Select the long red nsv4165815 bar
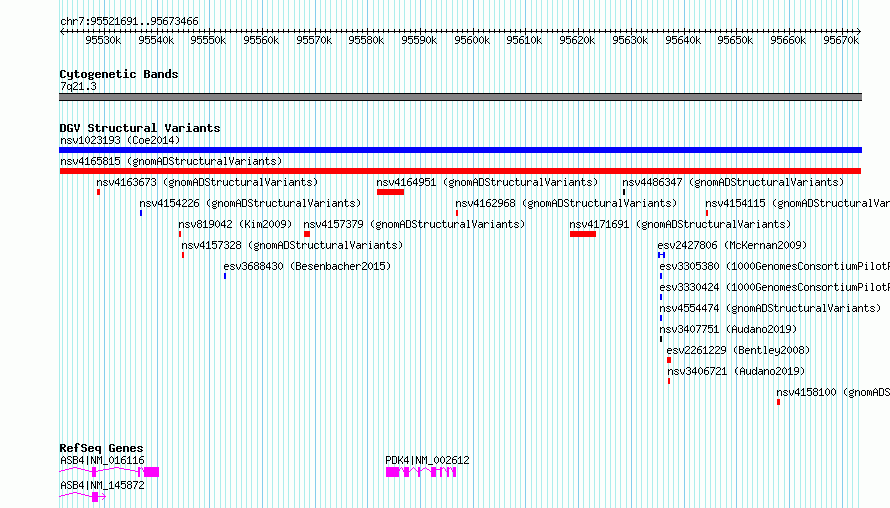 [x=460, y=171]
